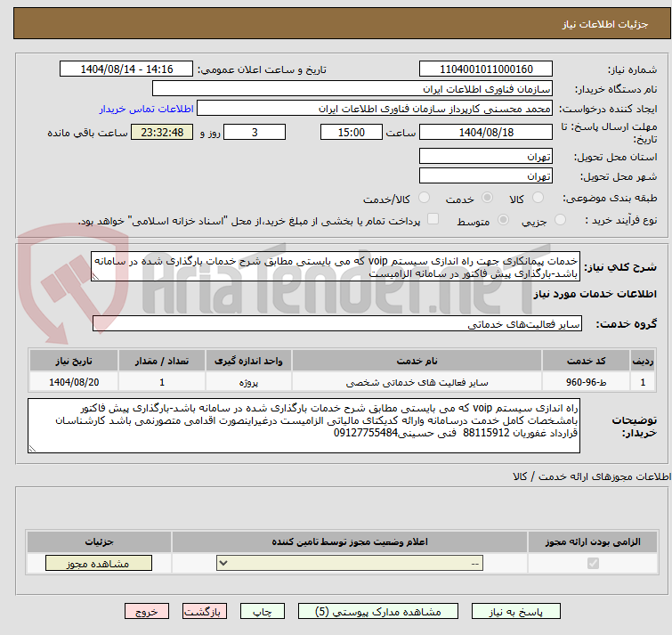The image size is (672, 635).
Task: Click the need number field 1104001011000160
Action: (x=486, y=69)
